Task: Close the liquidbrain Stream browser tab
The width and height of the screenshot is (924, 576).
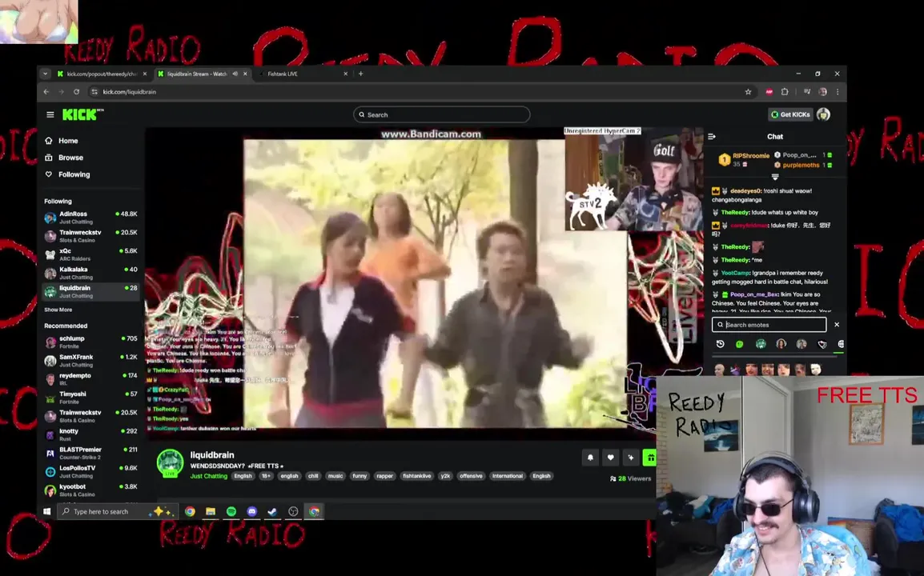Action: (245, 74)
